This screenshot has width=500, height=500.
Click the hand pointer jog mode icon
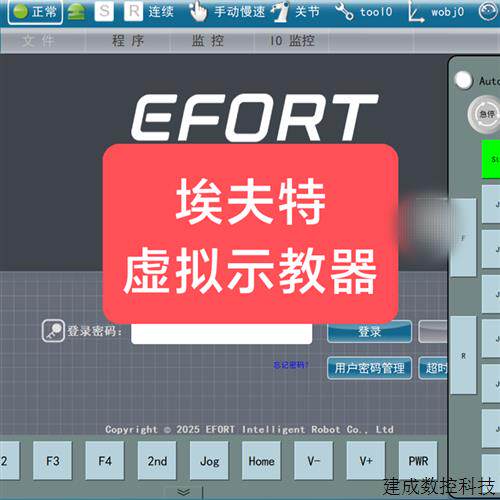(198, 11)
